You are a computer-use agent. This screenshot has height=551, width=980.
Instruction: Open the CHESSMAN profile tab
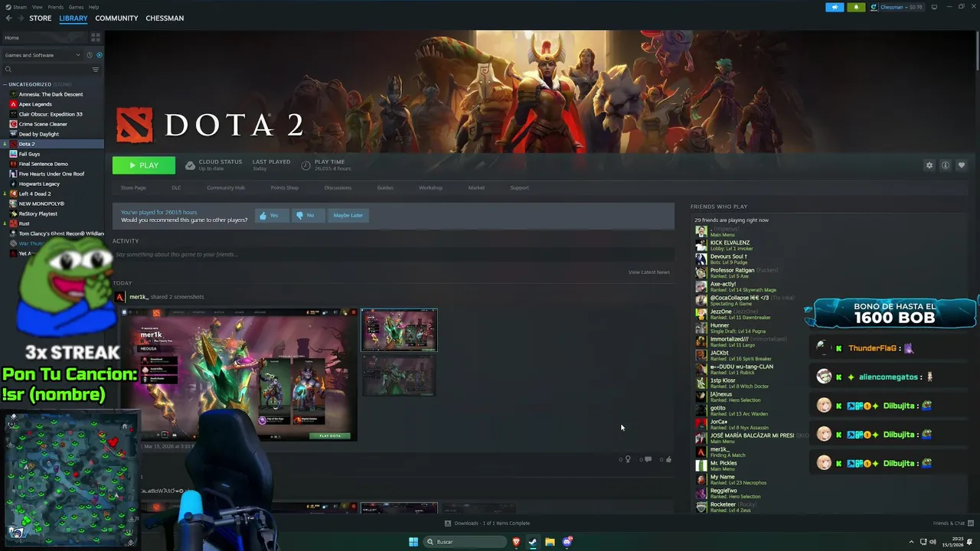click(165, 18)
